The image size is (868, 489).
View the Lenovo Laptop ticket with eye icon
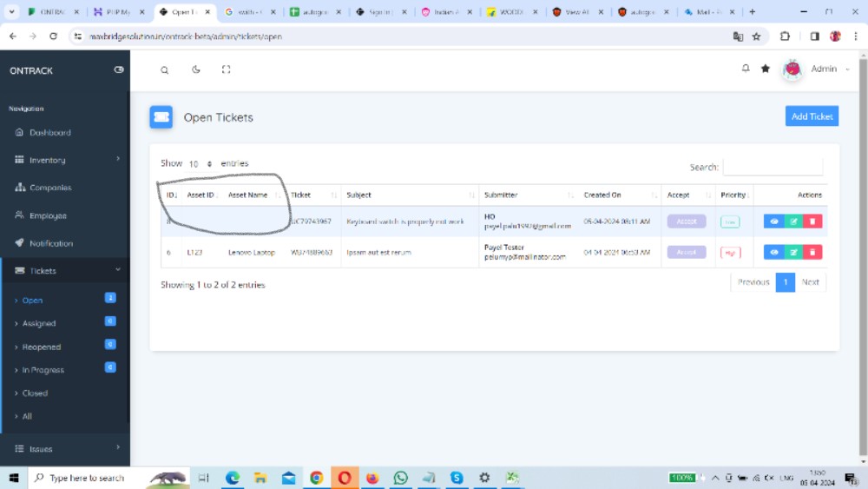pyautogui.click(x=774, y=253)
